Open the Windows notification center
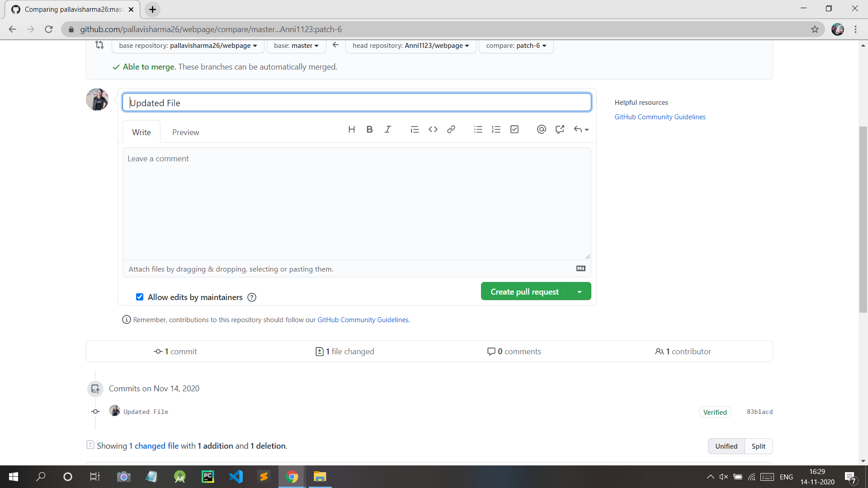Image resolution: width=868 pixels, height=488 pixels. coord(850,477)
